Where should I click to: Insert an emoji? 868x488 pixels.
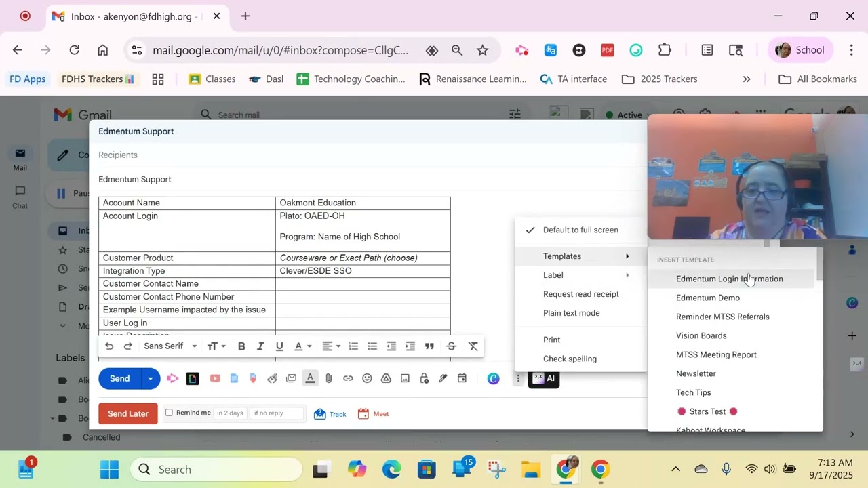tap(367, 378)
